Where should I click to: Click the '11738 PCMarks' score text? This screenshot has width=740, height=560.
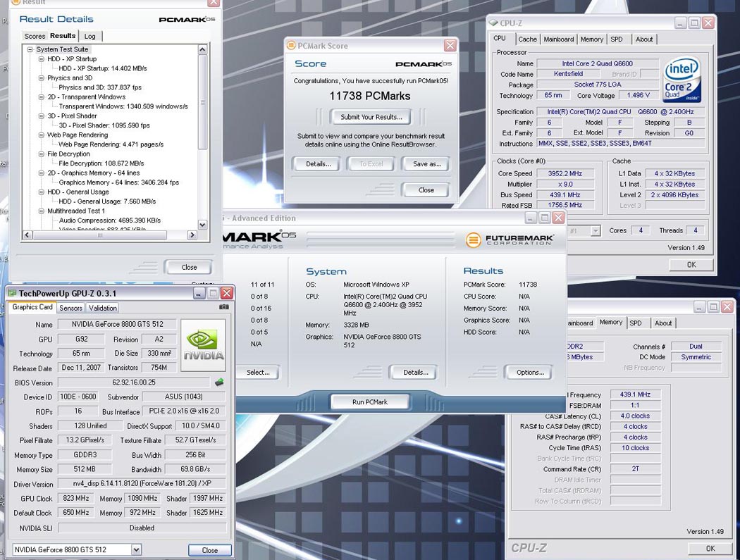click(370, 97)
